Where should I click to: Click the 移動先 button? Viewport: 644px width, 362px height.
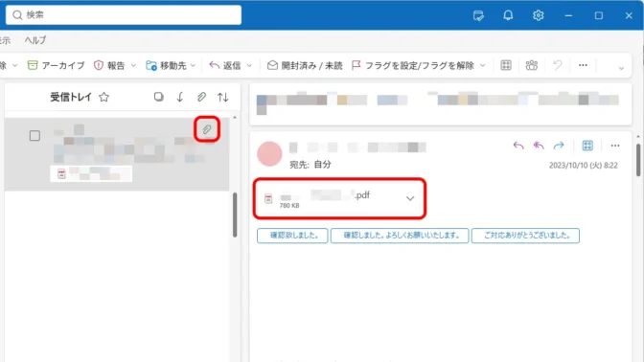(x=167, y=65)
